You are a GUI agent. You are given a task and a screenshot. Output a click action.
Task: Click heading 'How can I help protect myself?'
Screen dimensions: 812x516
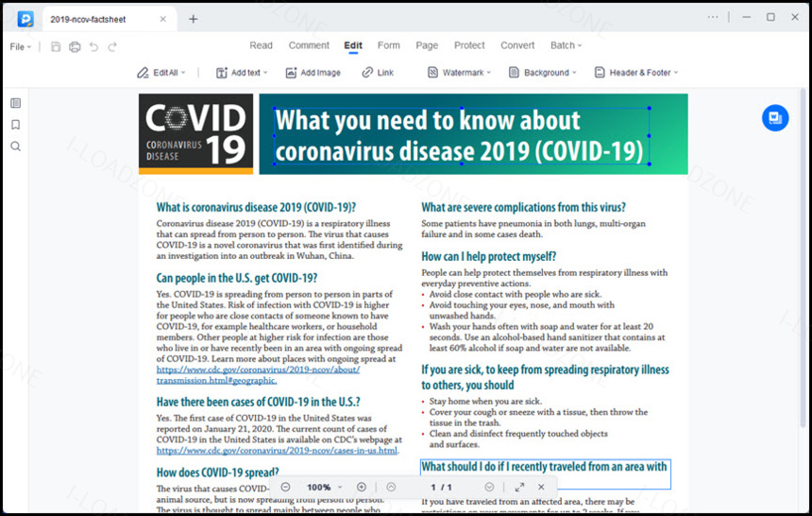click(488, 256)
